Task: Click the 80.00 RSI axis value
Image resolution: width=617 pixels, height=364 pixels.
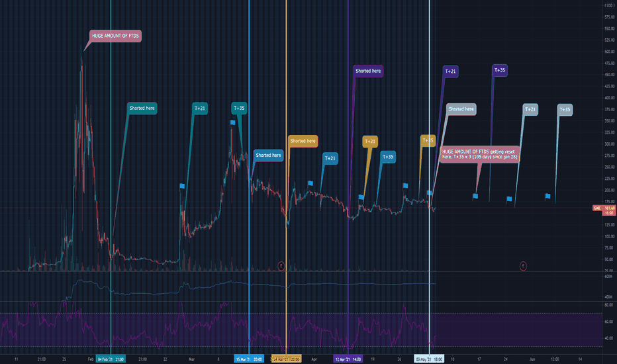Action: [x=609, y=305]
